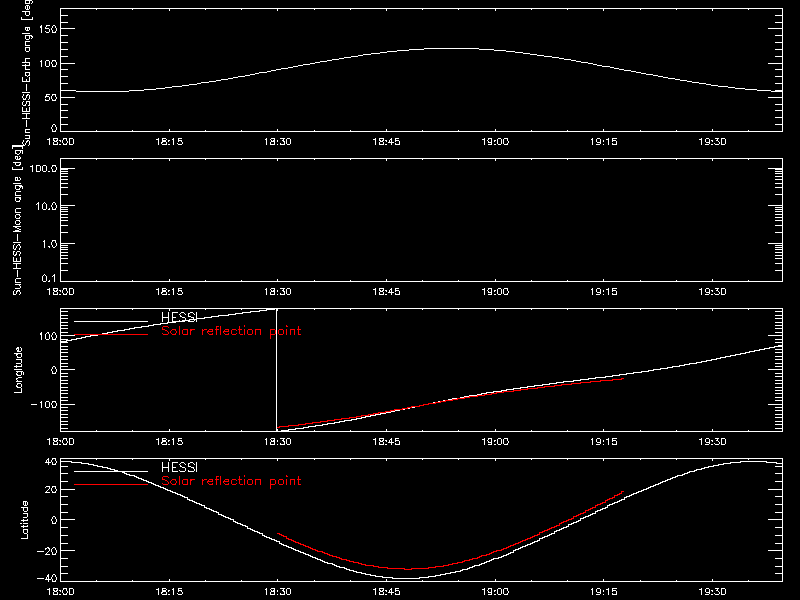Click '18:30' label below Longitude plot
Image resolution: width=800 pixels, height=600 pixels.
click(278, 441)
